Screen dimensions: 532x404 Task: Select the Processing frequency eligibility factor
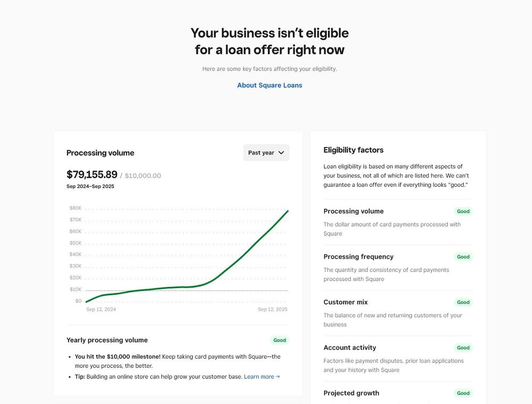coord(358,257)
